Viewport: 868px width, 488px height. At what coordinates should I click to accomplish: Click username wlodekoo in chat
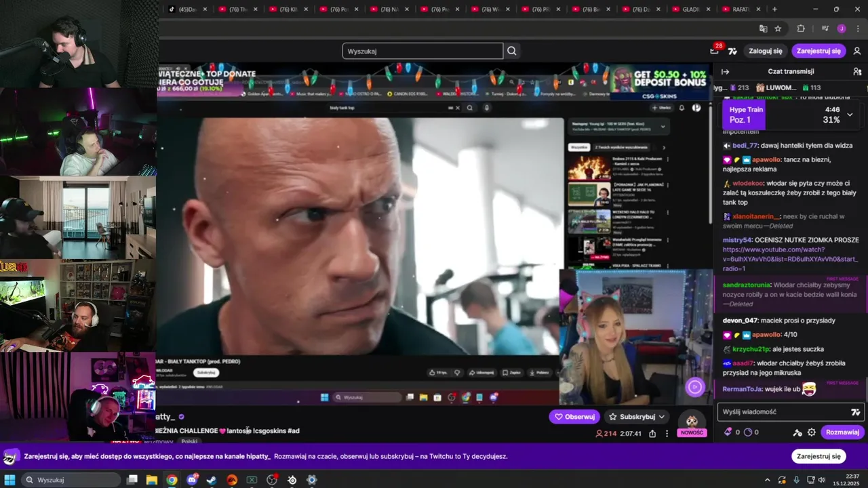coord(748,183)
